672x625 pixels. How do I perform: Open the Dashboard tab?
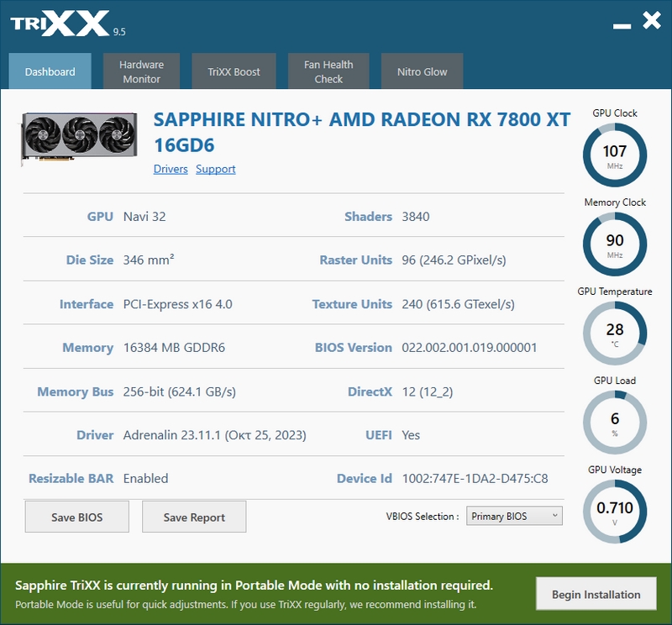point(50,71)
